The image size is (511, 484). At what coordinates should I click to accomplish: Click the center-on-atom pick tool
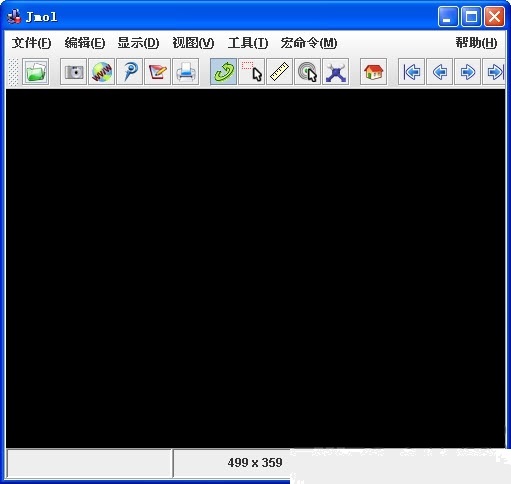click(308, 72)
